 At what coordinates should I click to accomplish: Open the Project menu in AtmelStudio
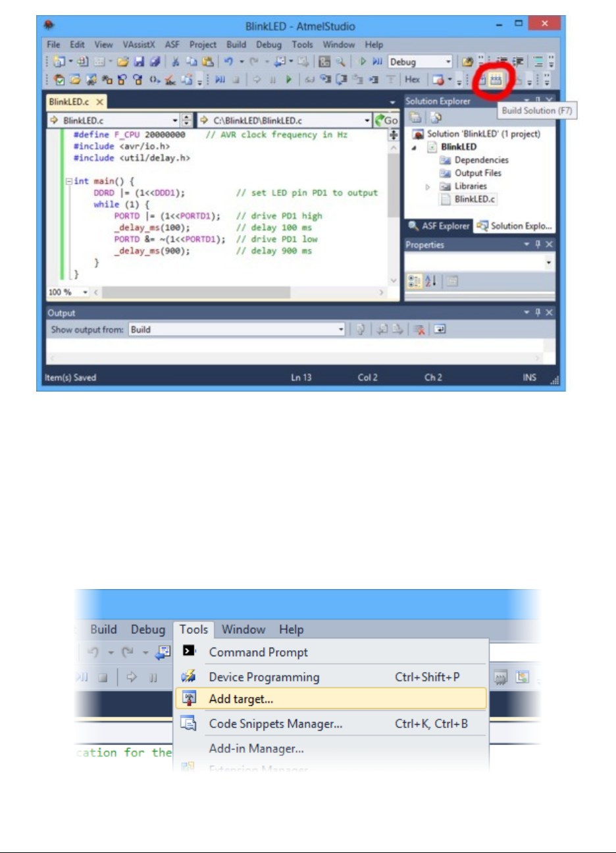pyautogui.click(x=203, y=45)
